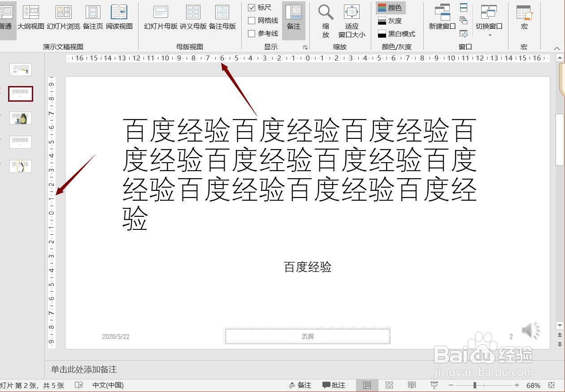Click the audio speaker icon on slide
This screenshot has width=565, height=392.
[531, 331]
